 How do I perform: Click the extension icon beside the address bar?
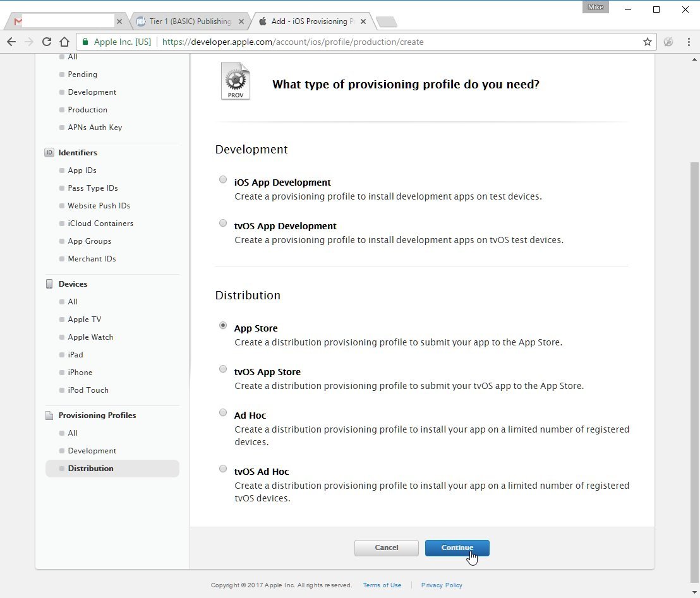pos(668,42)
